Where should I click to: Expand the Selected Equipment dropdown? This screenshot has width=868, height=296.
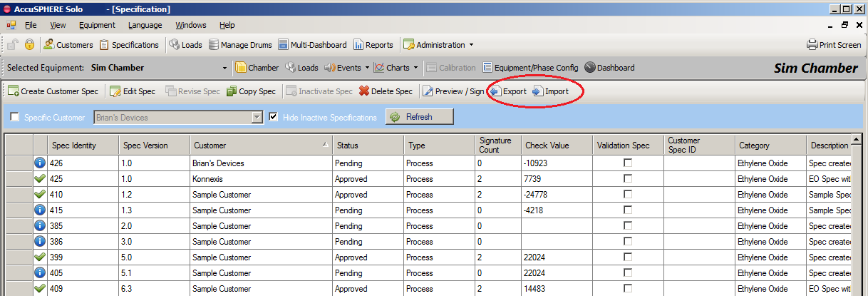point(225,68)
